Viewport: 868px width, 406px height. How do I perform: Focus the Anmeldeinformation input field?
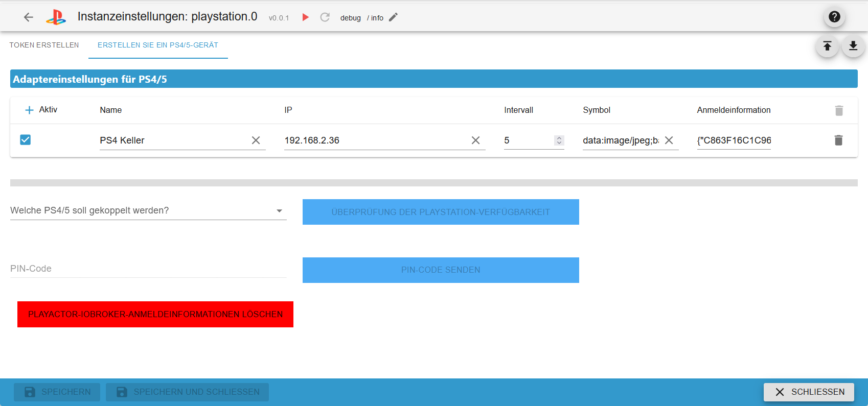tap(734, 140)
